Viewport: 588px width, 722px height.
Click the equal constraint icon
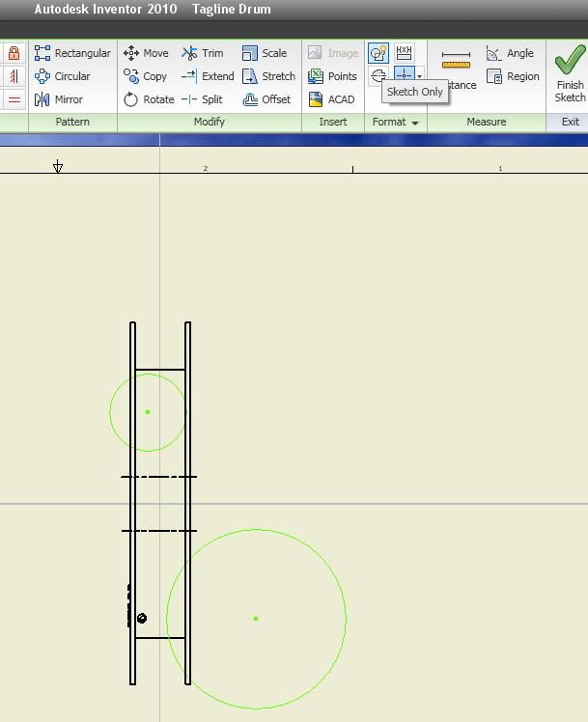[x=14, y=99]
